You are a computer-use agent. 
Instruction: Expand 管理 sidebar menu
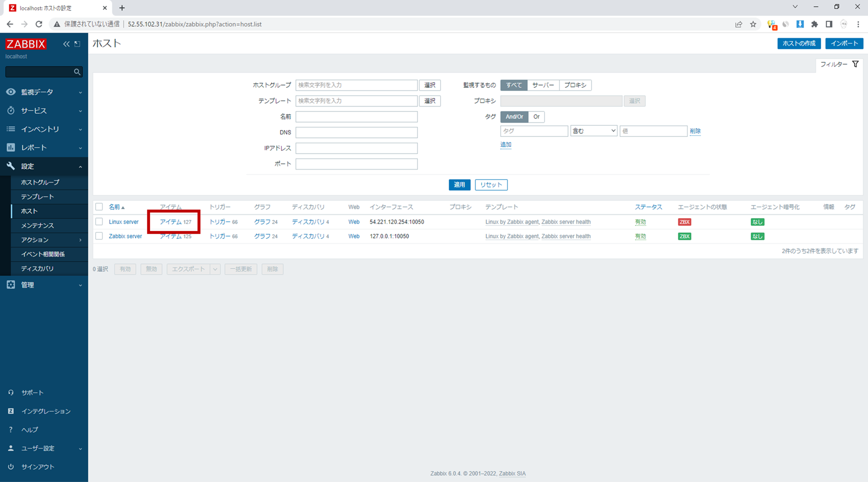pyautogui.click(x=44, y=285)
